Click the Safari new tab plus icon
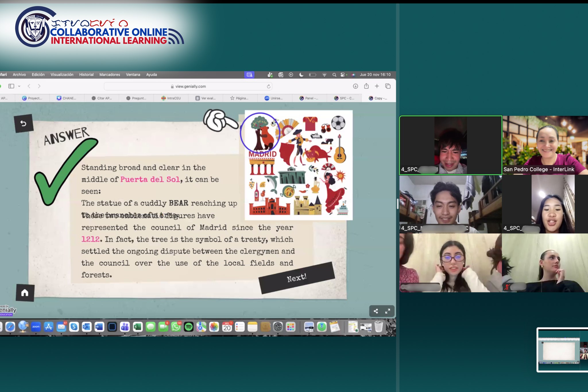The width and height of the screenshot is (588, 392). (377, 86)
